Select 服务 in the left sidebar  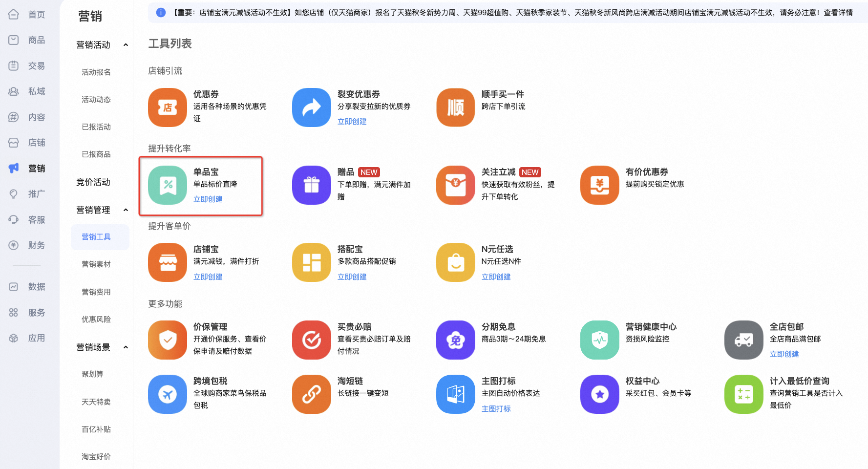(x=27, y=313)
